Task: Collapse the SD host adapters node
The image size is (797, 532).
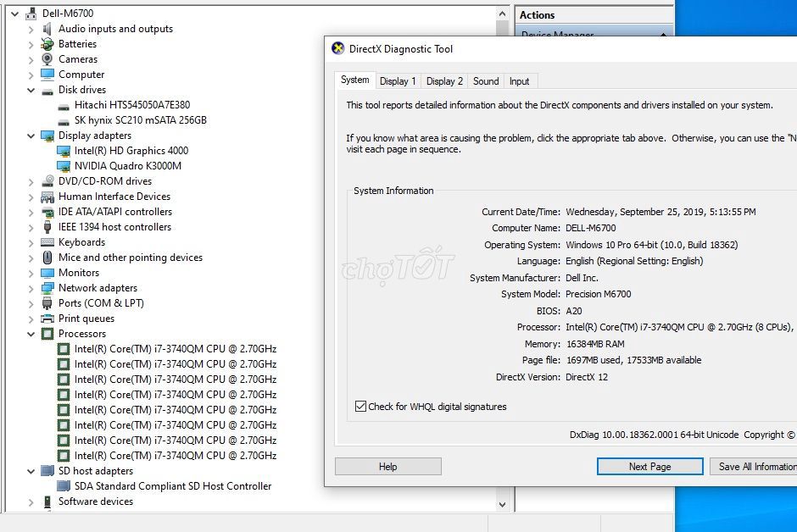Action: pos(31,471)
